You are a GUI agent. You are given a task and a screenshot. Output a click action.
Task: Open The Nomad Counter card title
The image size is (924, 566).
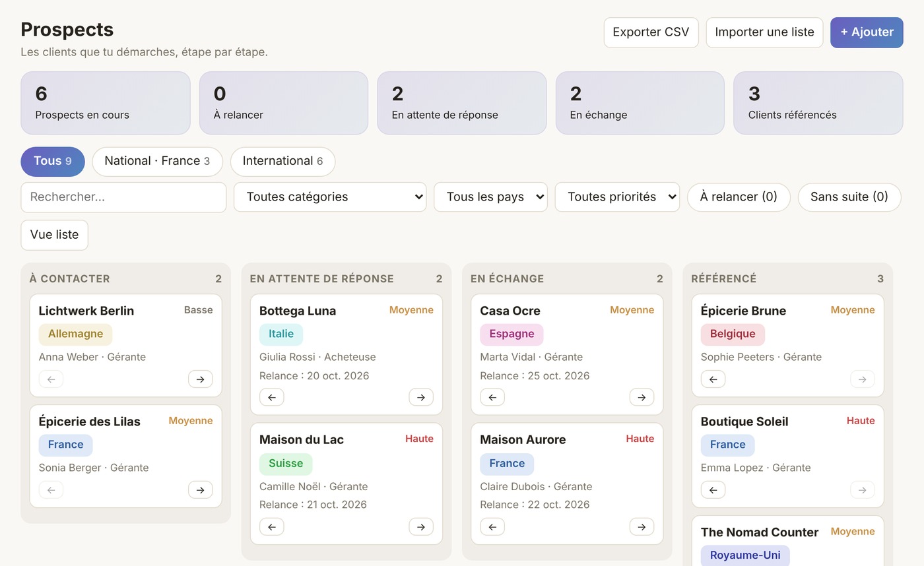(x=760, y=532)
